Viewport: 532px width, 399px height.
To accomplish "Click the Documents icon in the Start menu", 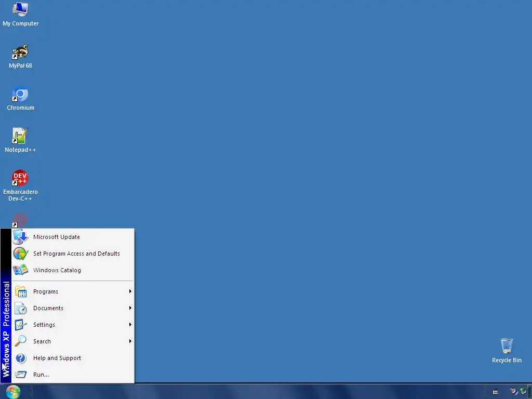I will (x=21, y=308).
